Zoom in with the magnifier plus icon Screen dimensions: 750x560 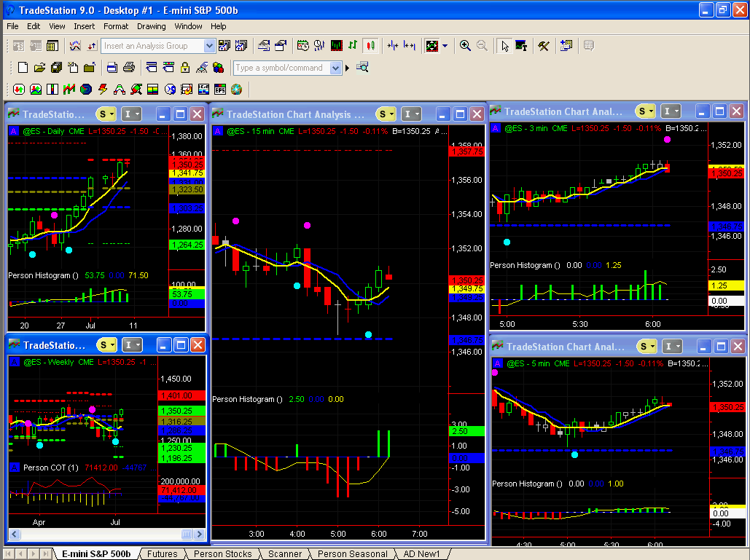click(465, 46)
